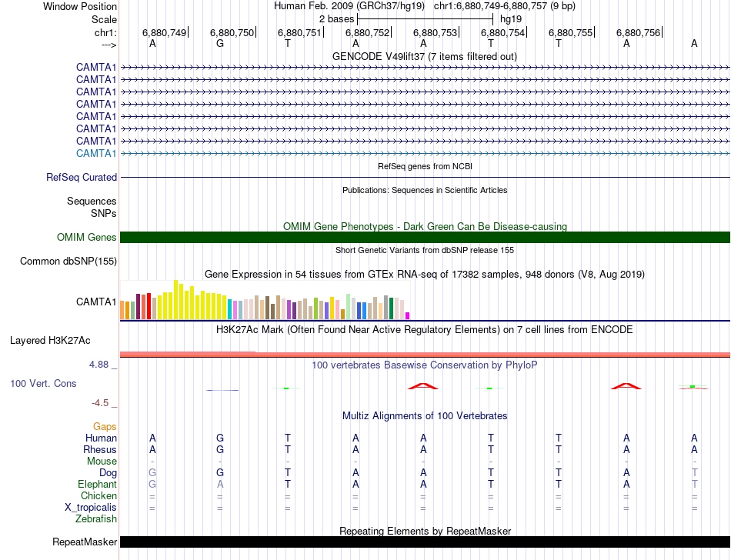Click the tallest yellow GTEx expression bar

click(176, 300)
